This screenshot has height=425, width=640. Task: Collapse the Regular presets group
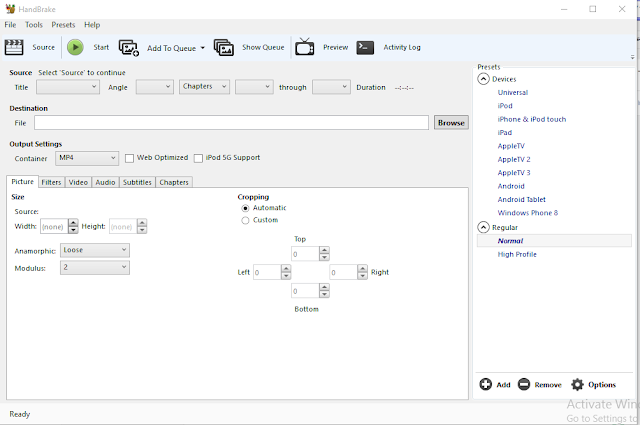pyautogui.click(x=483, y=227)
